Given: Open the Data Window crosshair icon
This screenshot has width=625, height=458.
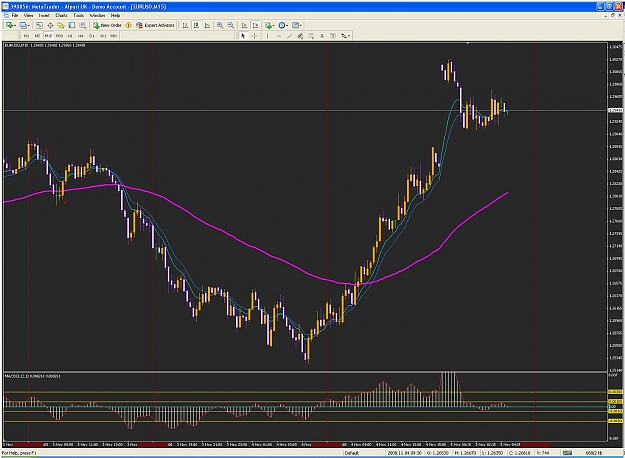Looking at the screenshot, I should pyautogui.click(x=50, y=25).
